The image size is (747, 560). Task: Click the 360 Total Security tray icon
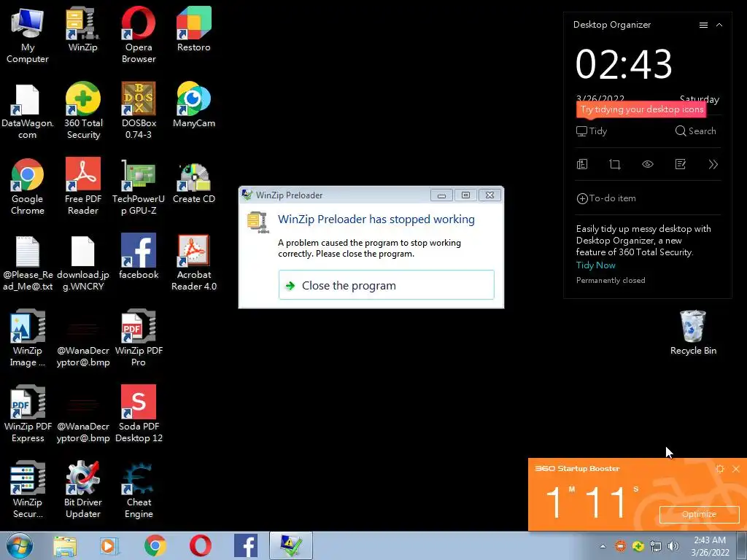638,546
